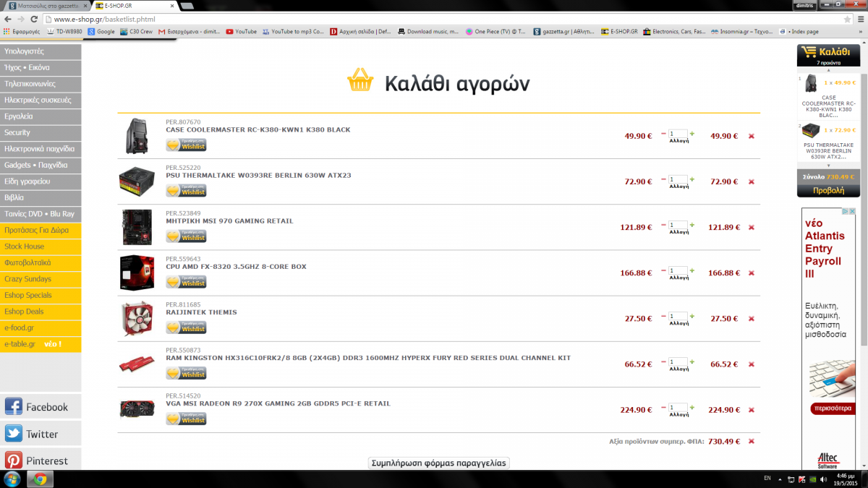The width and height of the screenshot is (868, 488).
Task: Click the quantity field for AMD FX-8320
Action: pos(678,271)
